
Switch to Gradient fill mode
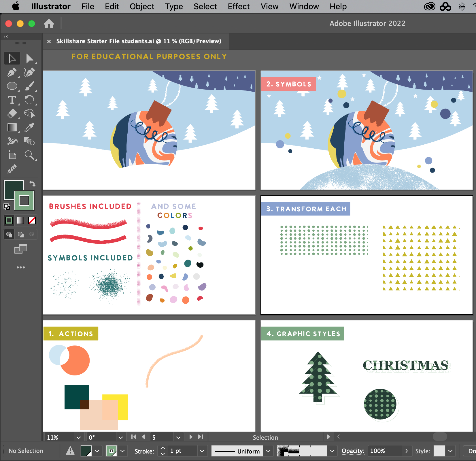click(x=20, y=220)
